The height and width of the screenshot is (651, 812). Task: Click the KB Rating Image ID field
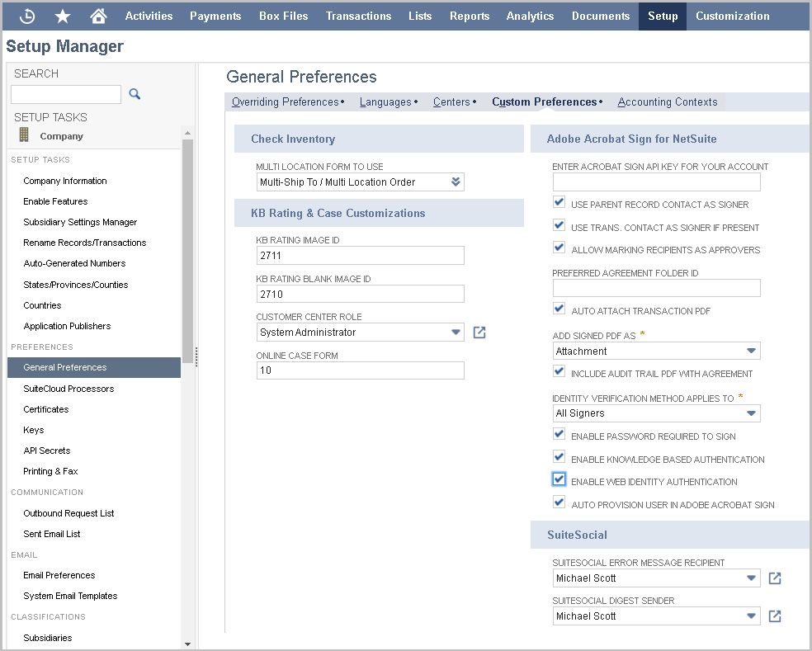coord(360,255)
